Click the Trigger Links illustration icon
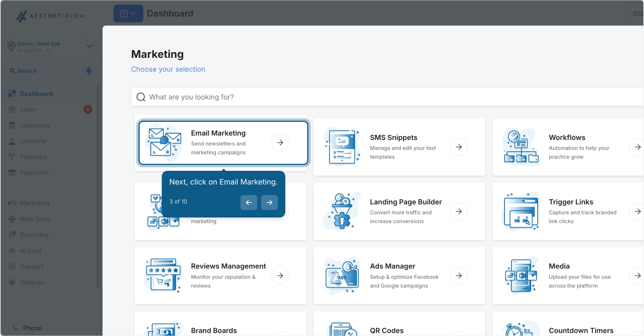 (521, 212)
